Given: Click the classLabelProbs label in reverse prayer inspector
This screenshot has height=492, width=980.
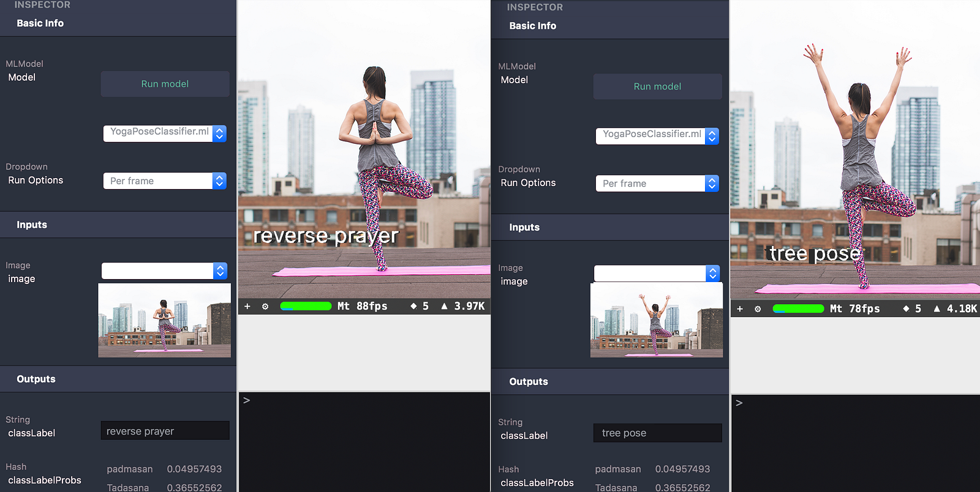Looking at the screenshot, I should click(x=45, y=480).
